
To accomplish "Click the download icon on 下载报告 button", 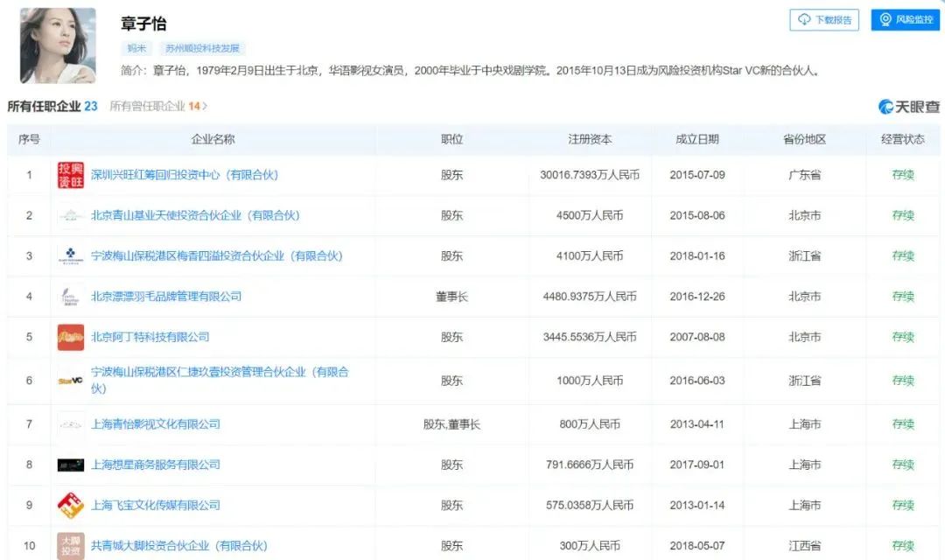I will tap(803, 20).
